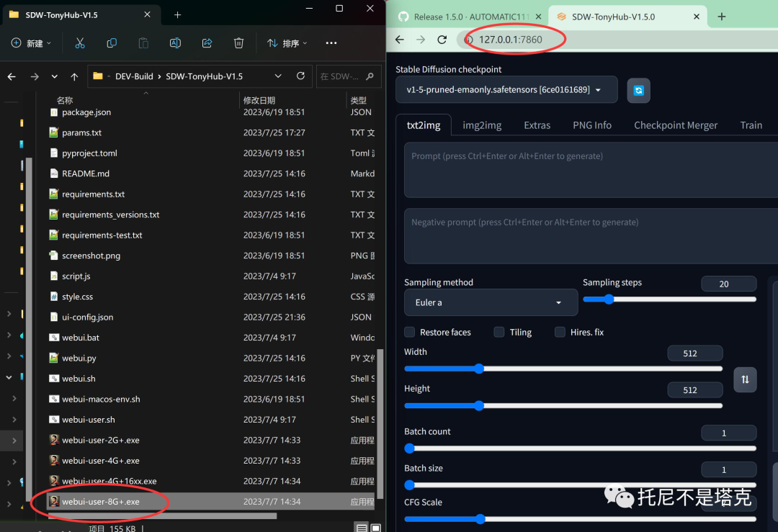778x532 pixels.
Task: Adjust the Height slider
Action: point(563,405)
